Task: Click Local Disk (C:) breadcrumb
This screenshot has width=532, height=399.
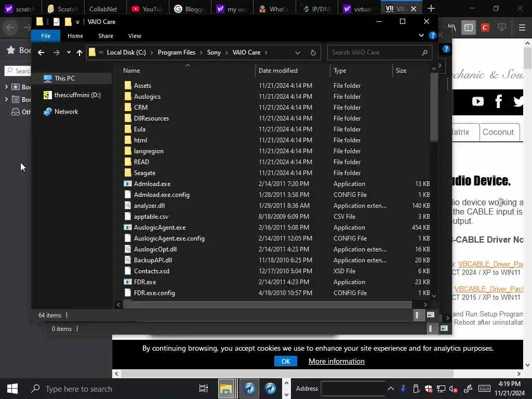Action: (126, 52)
